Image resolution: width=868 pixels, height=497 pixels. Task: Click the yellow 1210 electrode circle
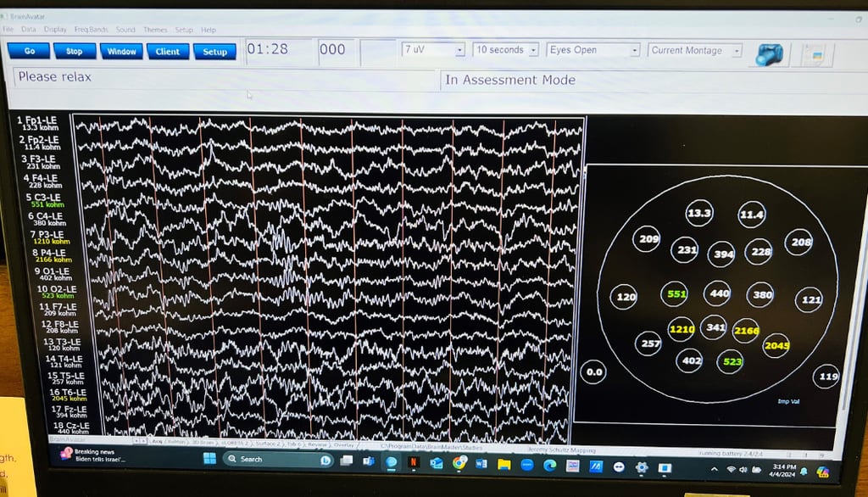click(x=682, y=327)
